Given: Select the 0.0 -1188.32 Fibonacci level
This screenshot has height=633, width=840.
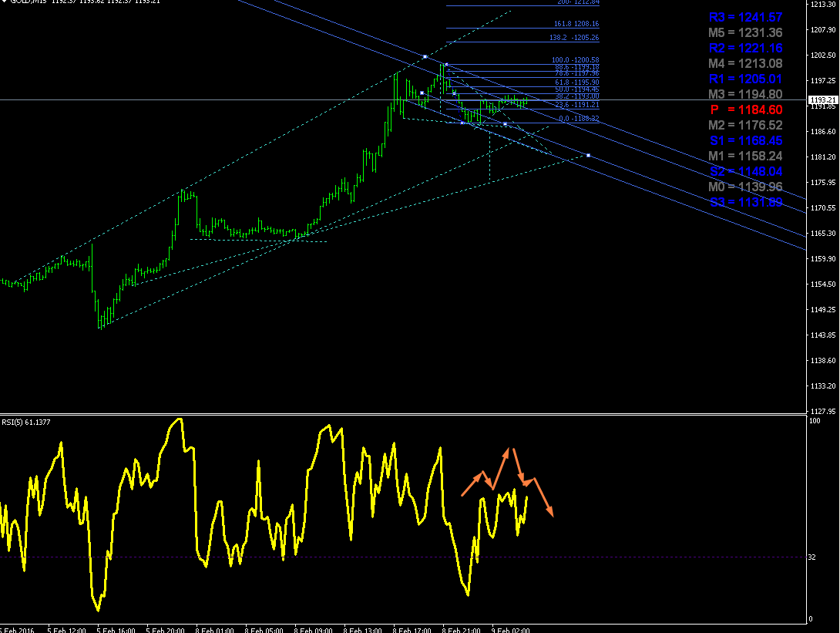Looking at the screenshot, I should 579,119.
